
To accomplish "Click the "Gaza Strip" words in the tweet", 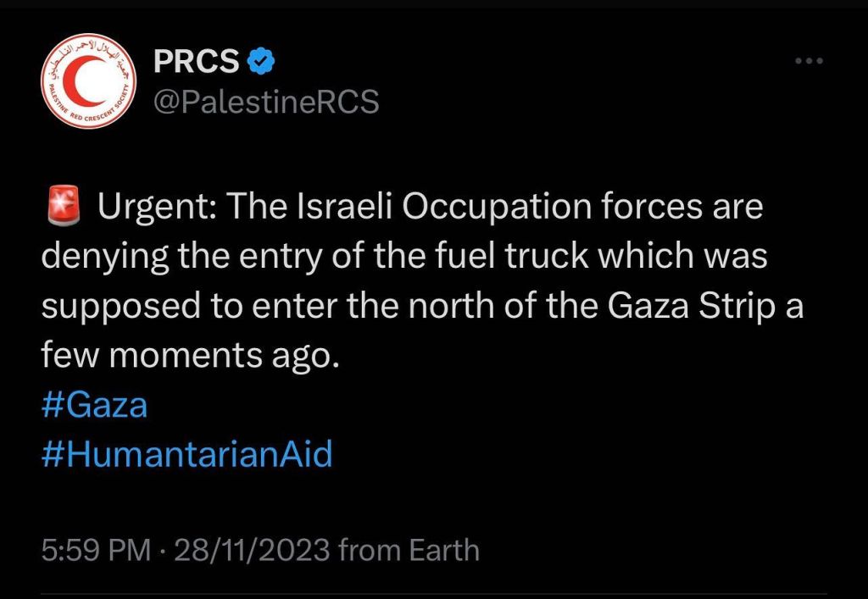I will coord(691,306).
